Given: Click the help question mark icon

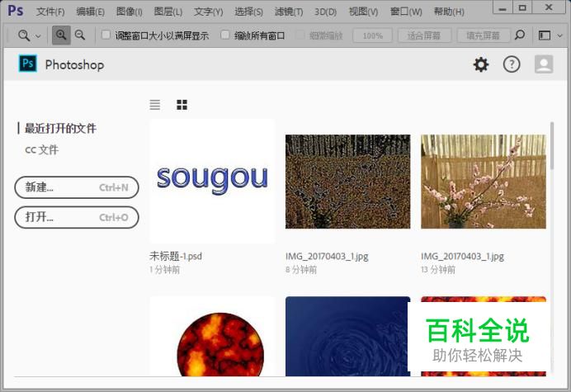Looking at the screenshot, I should 512,64.
